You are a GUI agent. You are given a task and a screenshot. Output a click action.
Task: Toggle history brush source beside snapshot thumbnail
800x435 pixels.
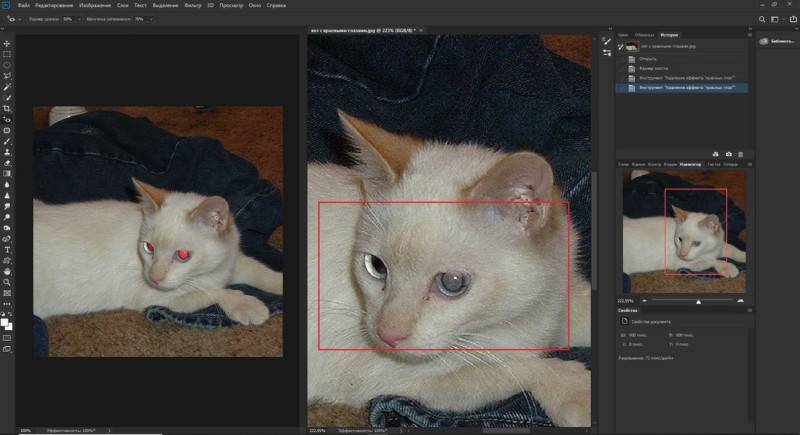pyautogui.click(x=620, y=47)
